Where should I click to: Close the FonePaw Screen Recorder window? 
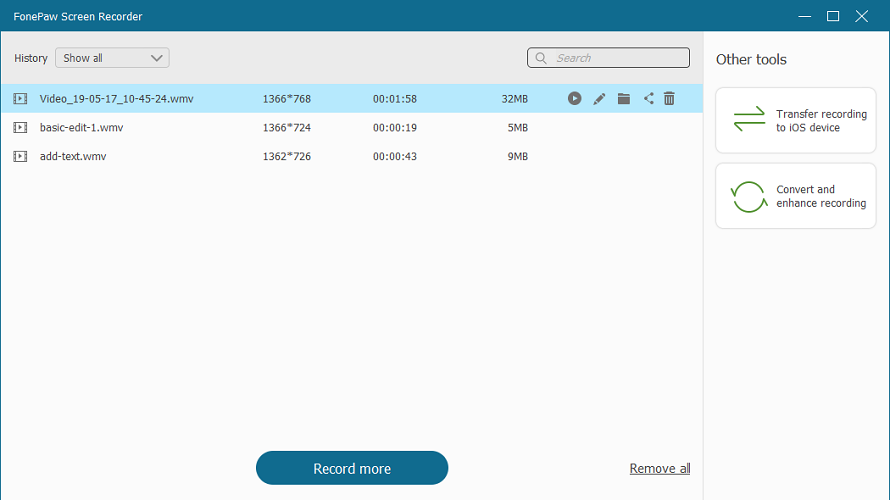[862, 16]
